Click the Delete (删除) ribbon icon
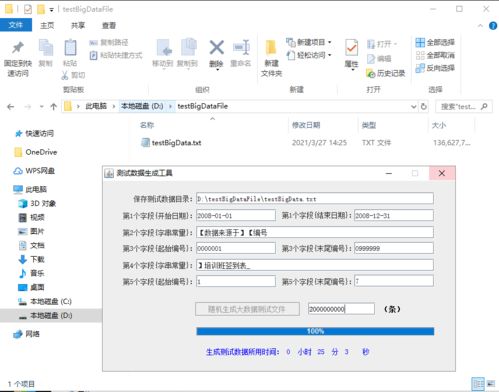Screen dimensions: 499x392 point(217,47)
